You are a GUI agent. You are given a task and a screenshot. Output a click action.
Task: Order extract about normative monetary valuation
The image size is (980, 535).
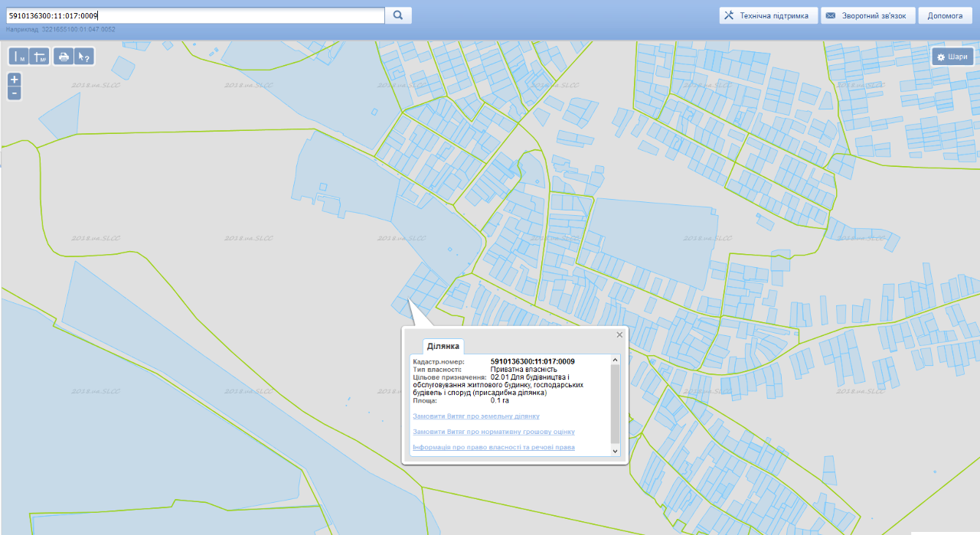pos(494,432)
